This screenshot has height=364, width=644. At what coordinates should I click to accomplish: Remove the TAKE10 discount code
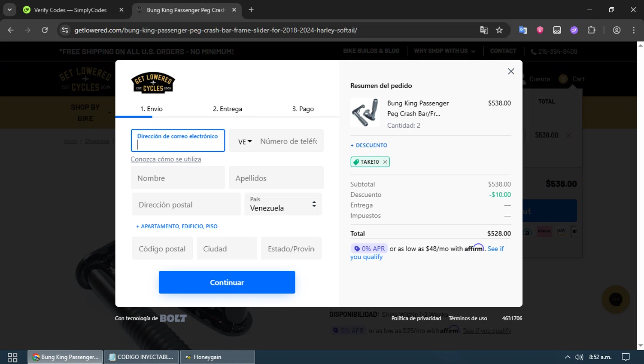pos(385,162)
